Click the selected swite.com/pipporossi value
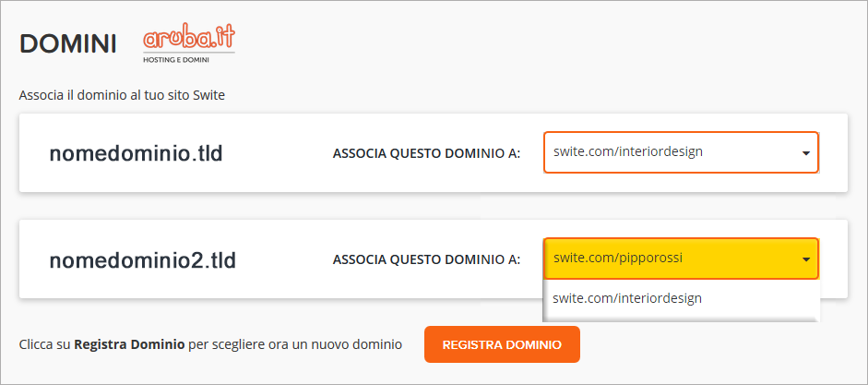This screenshot has height=385, width=868. pos(618,258)
